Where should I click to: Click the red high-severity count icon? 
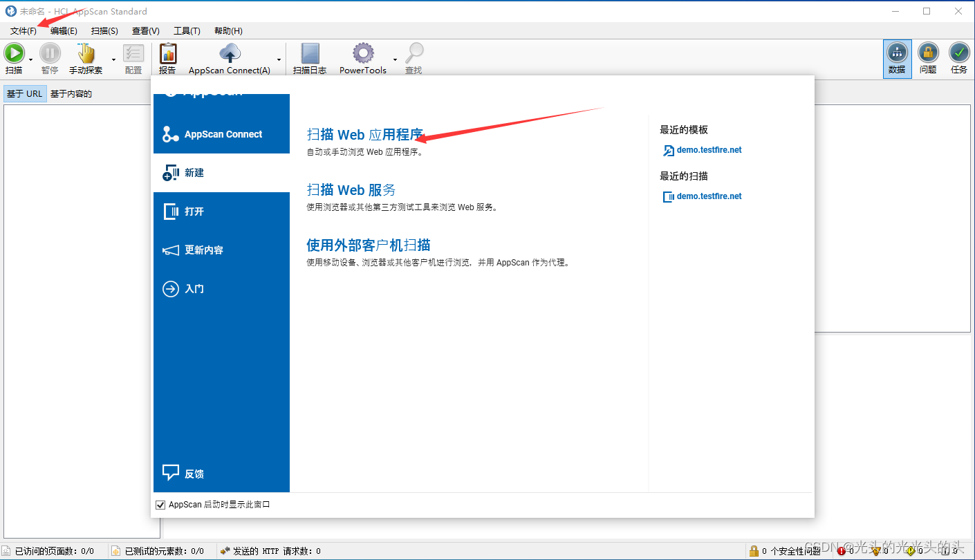(x=841, y=551)
